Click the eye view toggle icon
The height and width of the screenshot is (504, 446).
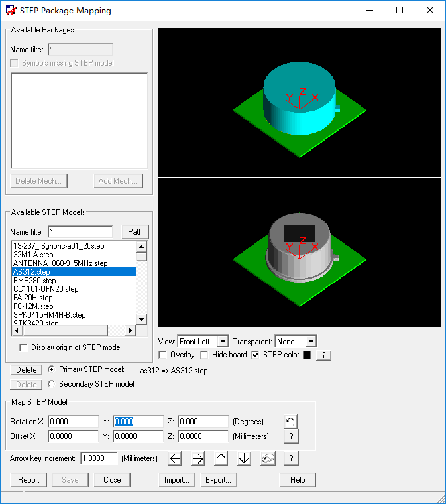[x=268, y=458]
